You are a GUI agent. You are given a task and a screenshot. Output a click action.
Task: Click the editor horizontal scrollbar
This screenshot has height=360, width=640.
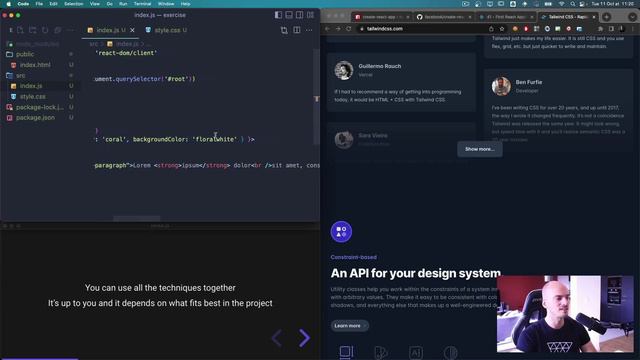(137, 219)
